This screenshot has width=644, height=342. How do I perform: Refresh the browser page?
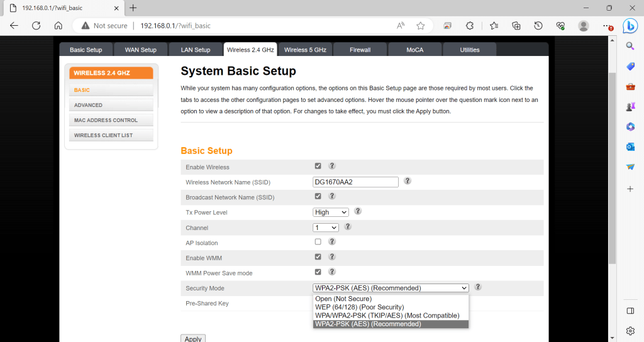(x=36, y=26)
